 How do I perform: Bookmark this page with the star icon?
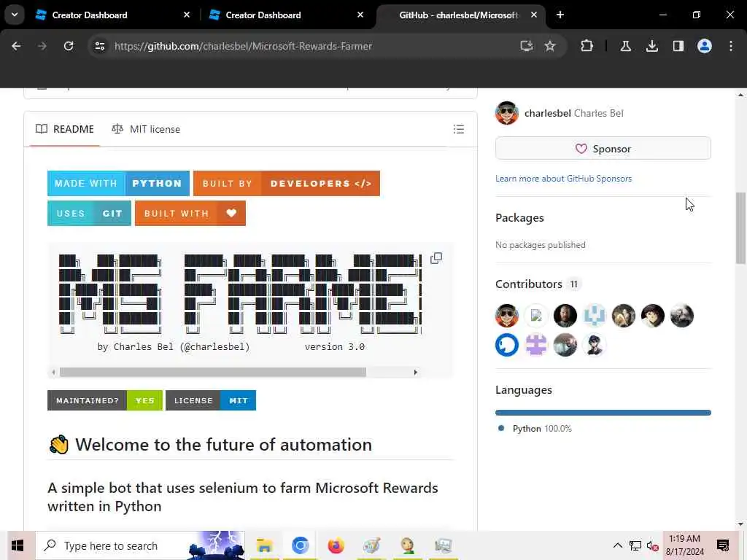pyautogui.click(x=550, y=46)
